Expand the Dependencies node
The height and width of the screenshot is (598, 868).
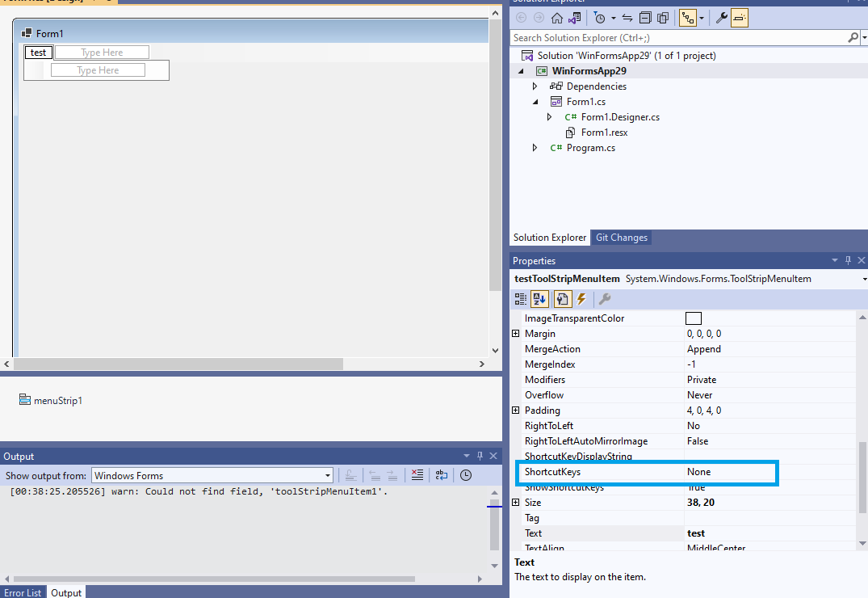(x=535, y=86)
